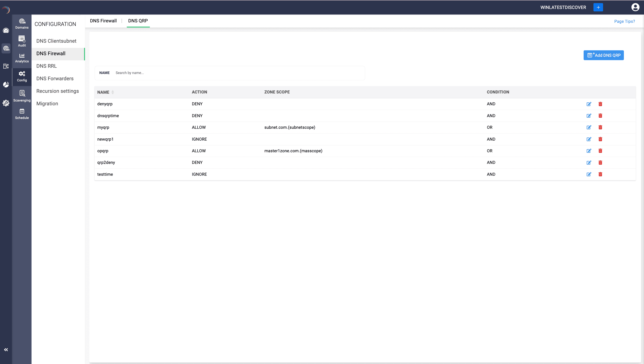
Task: Open the Scavenging section icon
Action: (22, 96)
